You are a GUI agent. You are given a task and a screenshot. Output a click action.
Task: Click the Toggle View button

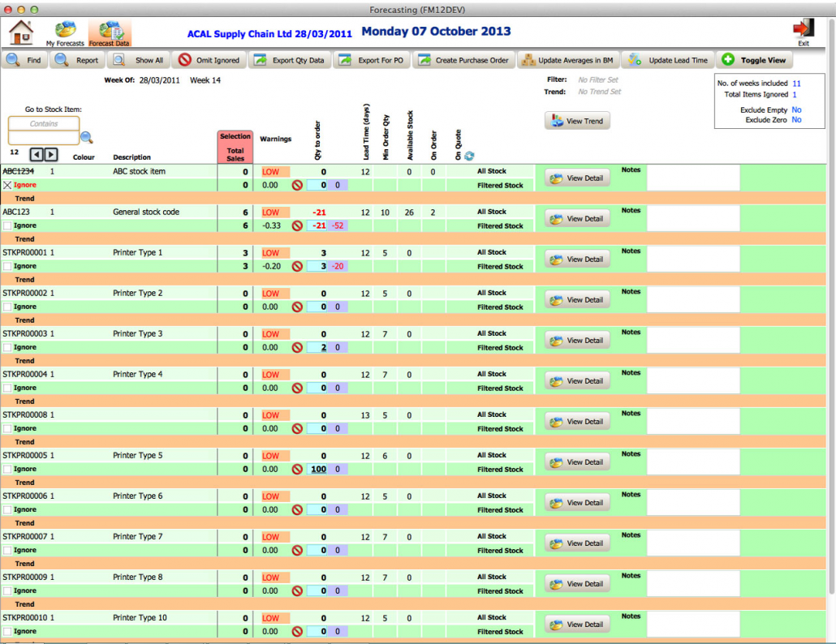(x=755, y=60)
